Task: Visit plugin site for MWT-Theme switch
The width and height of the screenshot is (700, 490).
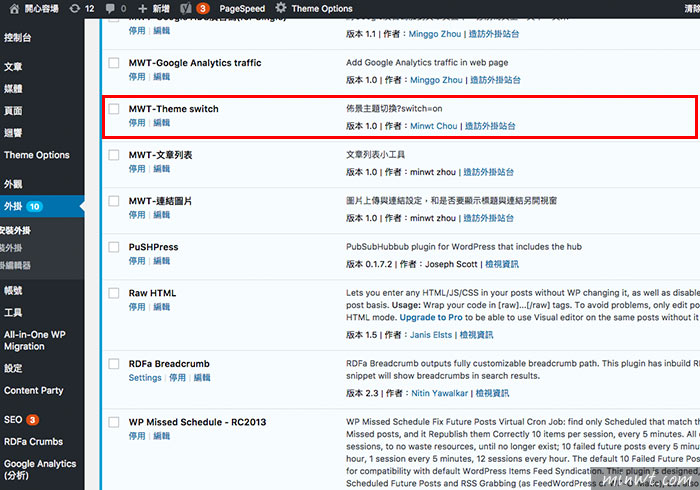Action: 490,126
